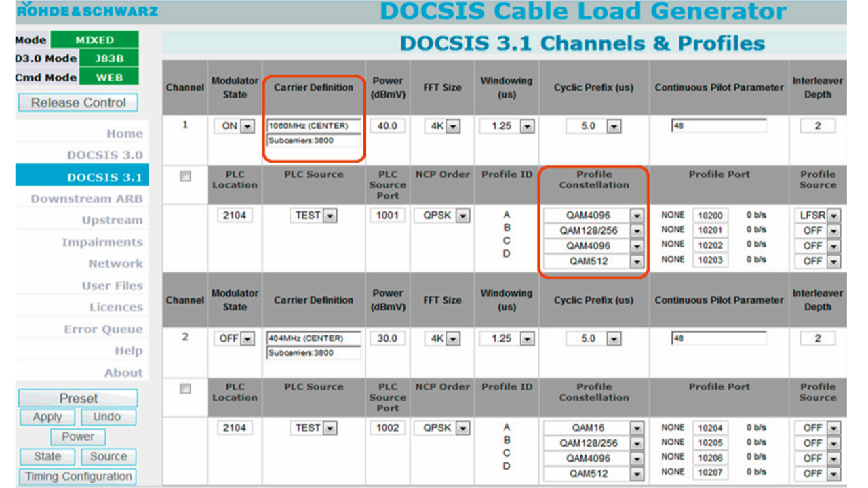Open channel 2 PLC Source TEST dropdown
Viewport: 868px width, 488px height.
313,428
